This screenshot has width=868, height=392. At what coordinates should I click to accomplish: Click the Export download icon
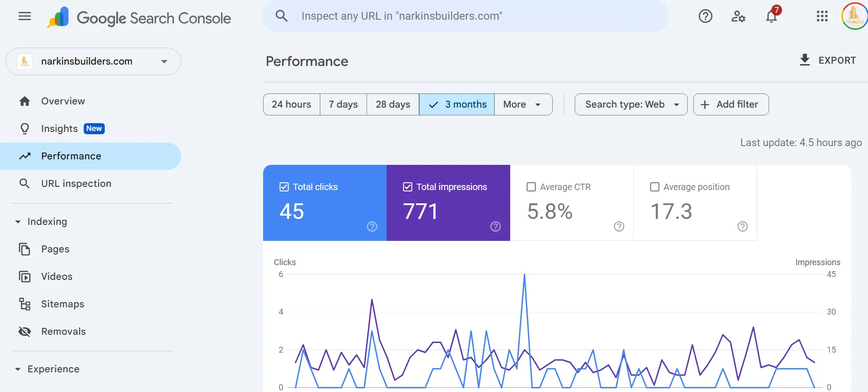point(804,60)
